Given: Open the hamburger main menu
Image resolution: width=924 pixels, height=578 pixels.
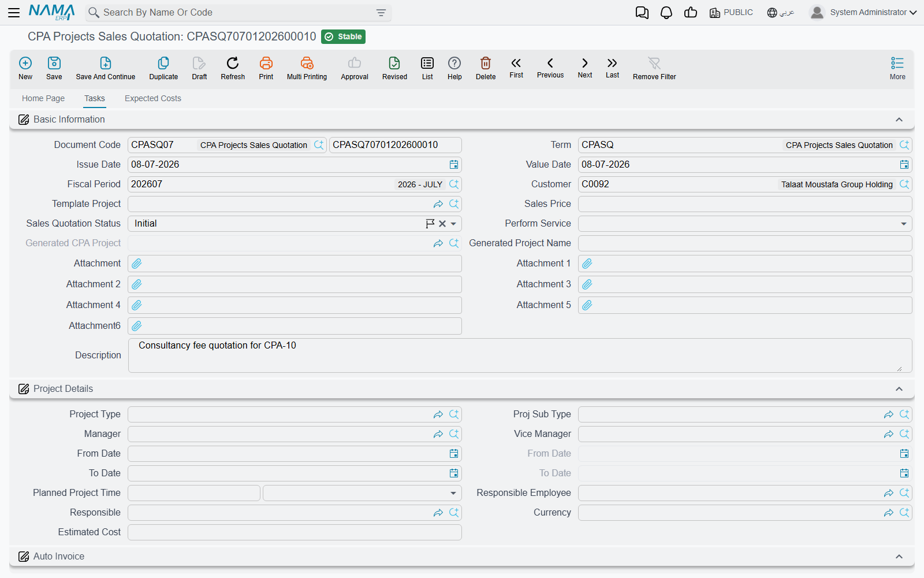Looking at the screenshot, I should click(x=14, y=12).
